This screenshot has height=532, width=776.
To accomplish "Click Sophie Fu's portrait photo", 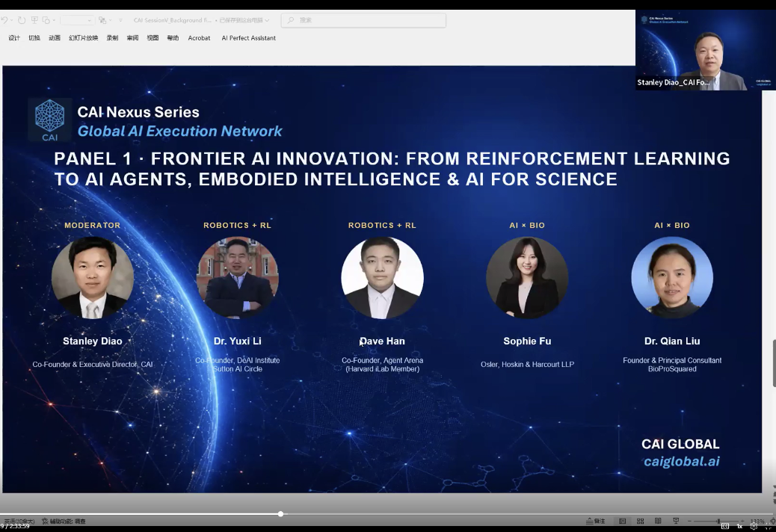I will click(527, 277).
